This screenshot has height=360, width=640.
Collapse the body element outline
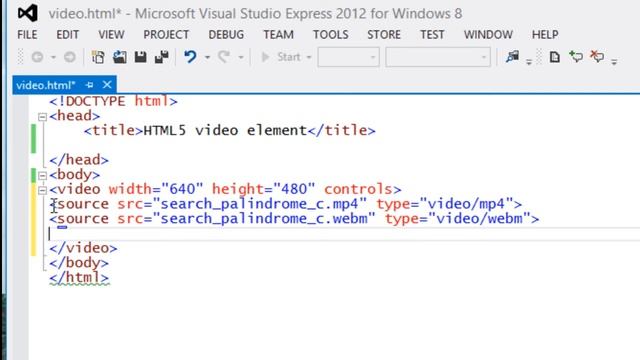[x=42, y=176]
